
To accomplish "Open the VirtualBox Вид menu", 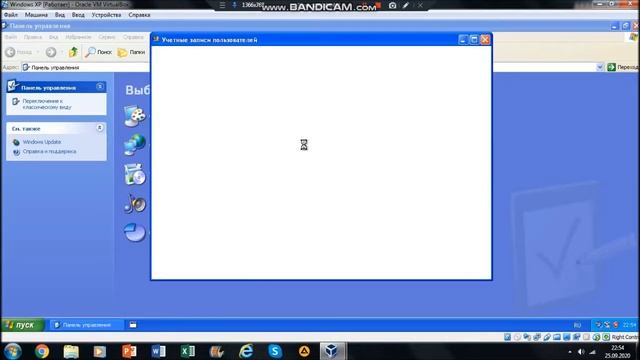I will tap(60, 15).
